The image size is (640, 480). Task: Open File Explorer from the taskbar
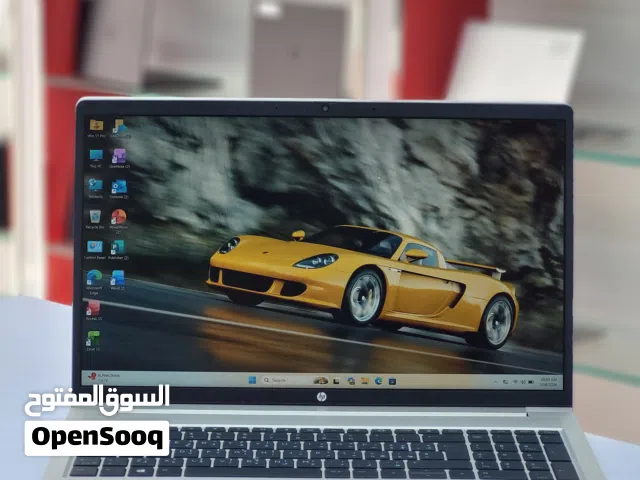click(x=365, y=381)
